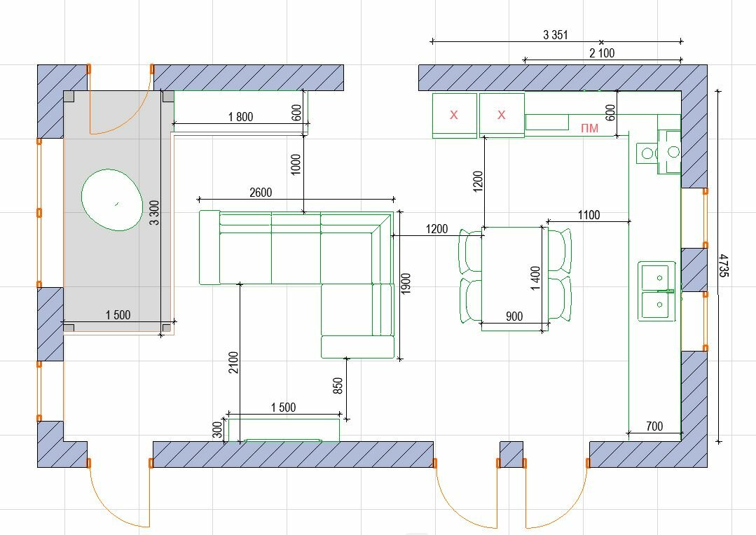Click the double-bowl kitchen sink

658,291
